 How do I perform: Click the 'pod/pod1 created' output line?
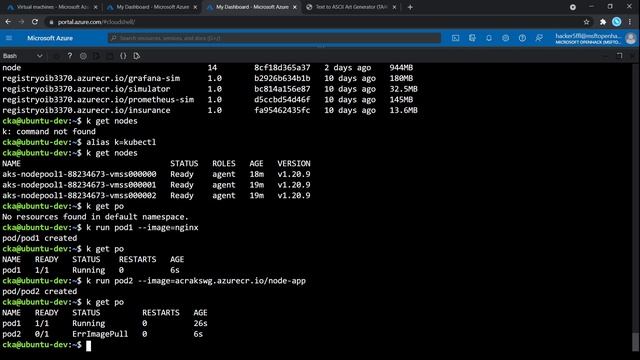39,238
